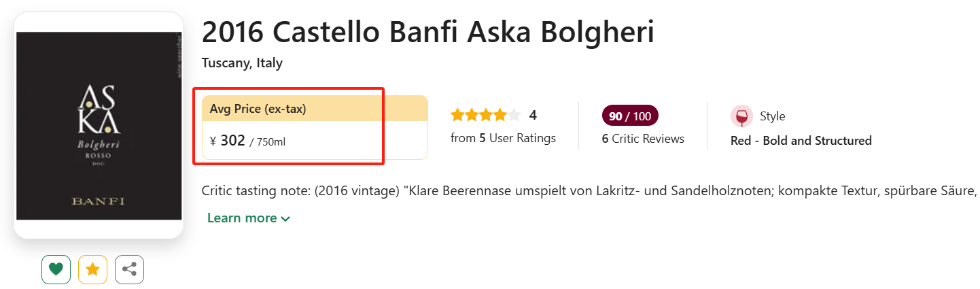Screen dimensions: 980x289
Task: Click the red wine glass Style icon
Action: (741, 116)
